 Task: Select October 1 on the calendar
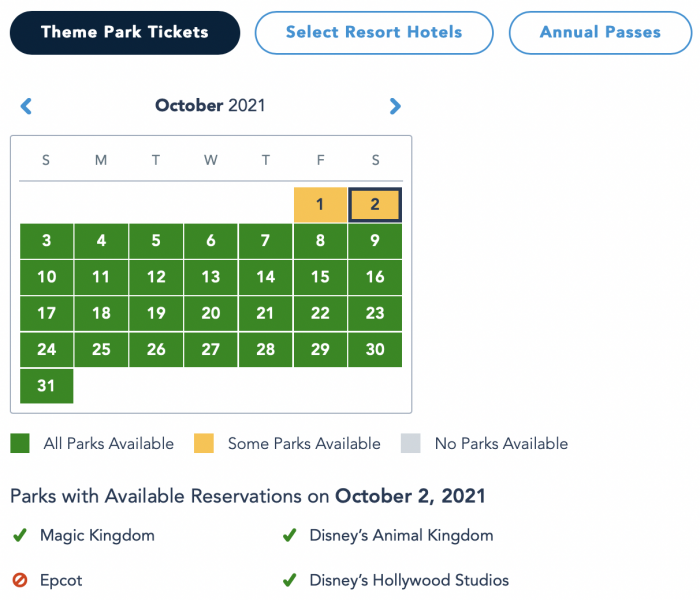coord(320,204)
